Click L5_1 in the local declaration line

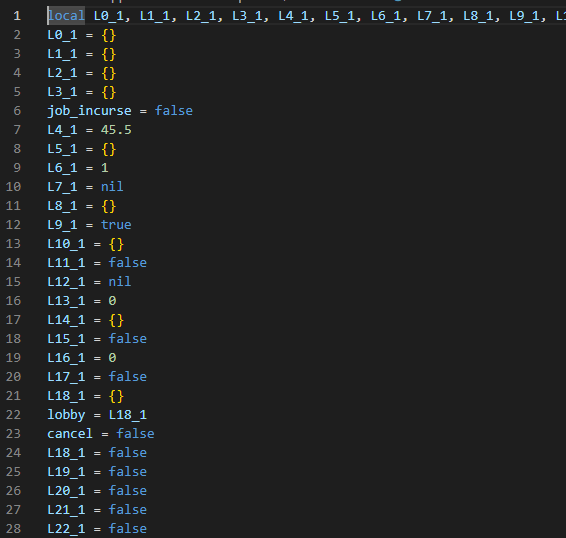[x=340, y=16]
